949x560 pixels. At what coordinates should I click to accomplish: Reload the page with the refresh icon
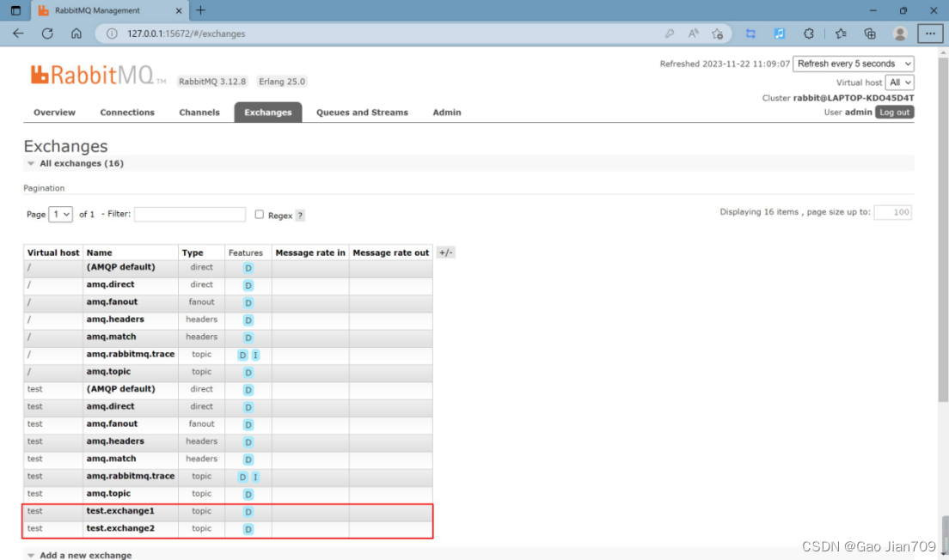(x=47, y=33)
